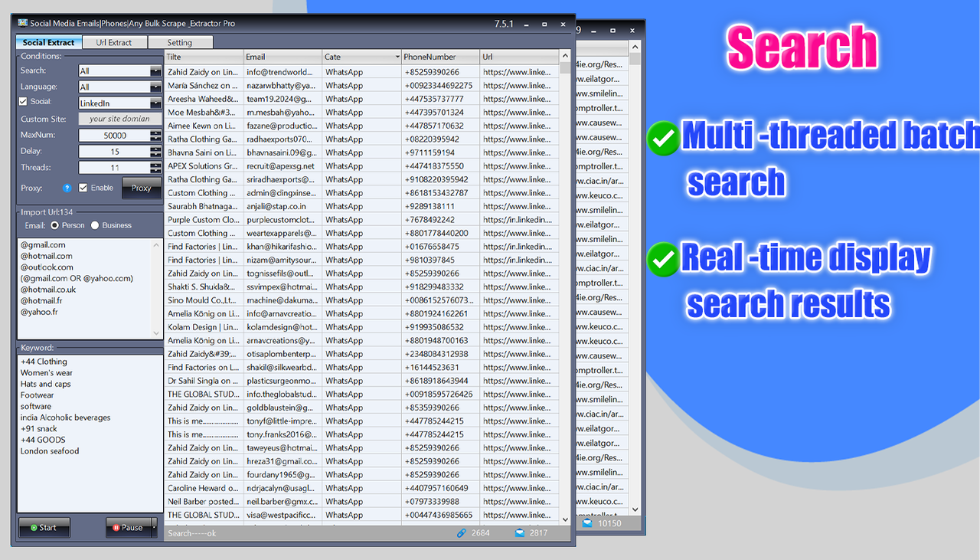980x560 pixels.
Task: Open the dropdown arrow beside Pause button
Action: coord(154,527)
